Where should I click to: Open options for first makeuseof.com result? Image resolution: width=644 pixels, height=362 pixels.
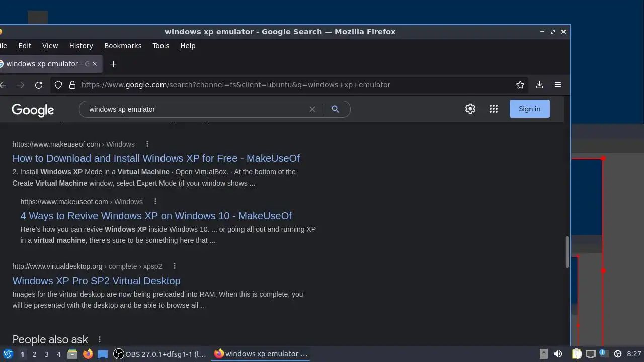pos(147,144)
